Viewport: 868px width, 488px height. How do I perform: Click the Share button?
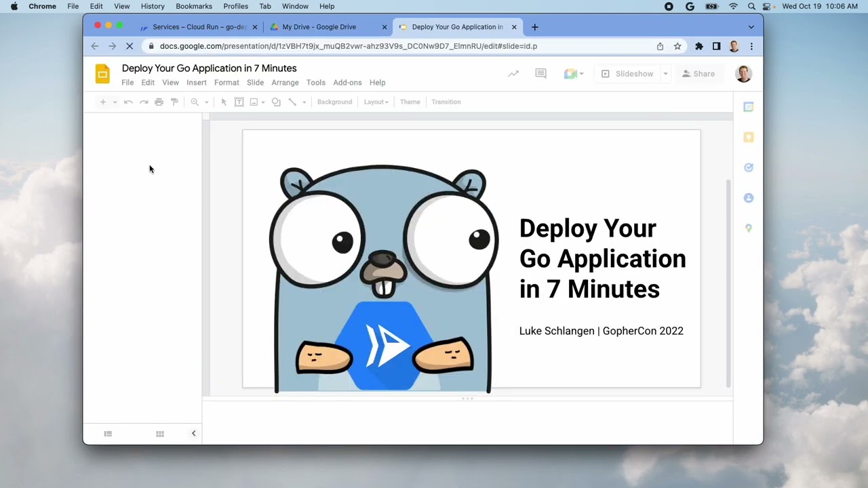[698, 74]
